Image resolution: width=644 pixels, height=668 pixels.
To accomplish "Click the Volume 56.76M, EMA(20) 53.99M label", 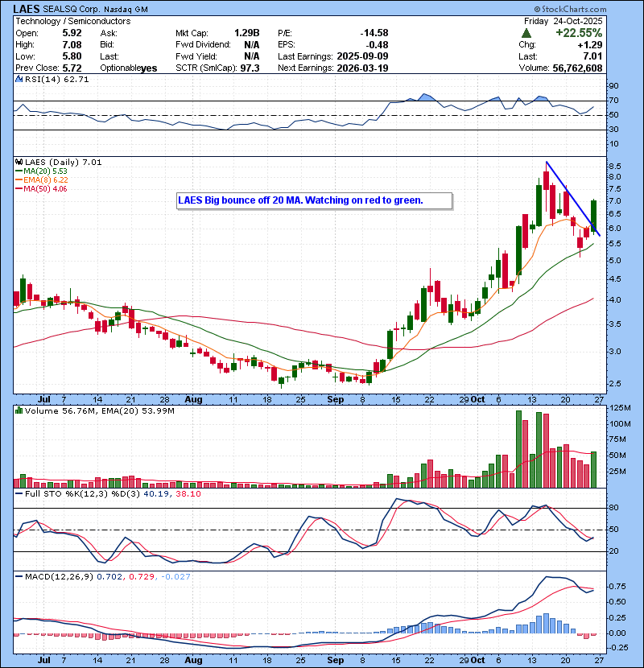I will pyautogui.click(x=99, y=410).
